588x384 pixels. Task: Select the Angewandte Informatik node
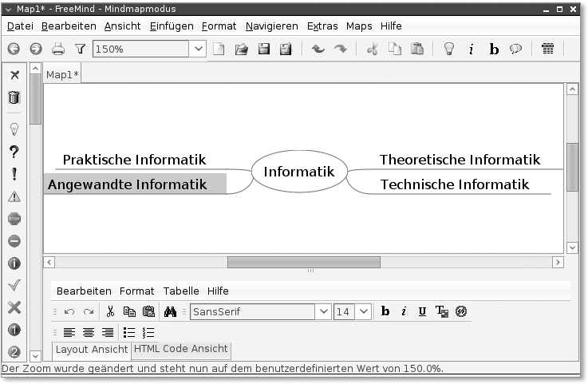click(128, 184)
